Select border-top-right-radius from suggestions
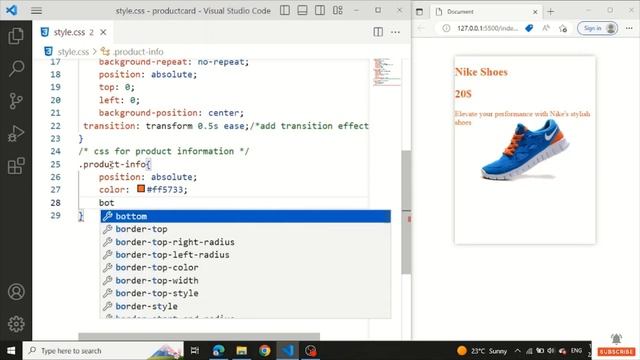640x360 pixels. click(x=246, y=242)
